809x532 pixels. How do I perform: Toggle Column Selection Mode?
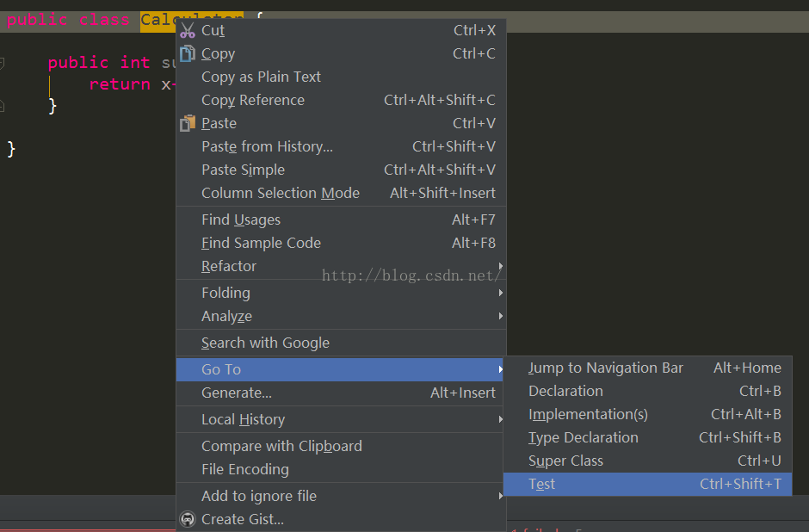tap(281, 193)
